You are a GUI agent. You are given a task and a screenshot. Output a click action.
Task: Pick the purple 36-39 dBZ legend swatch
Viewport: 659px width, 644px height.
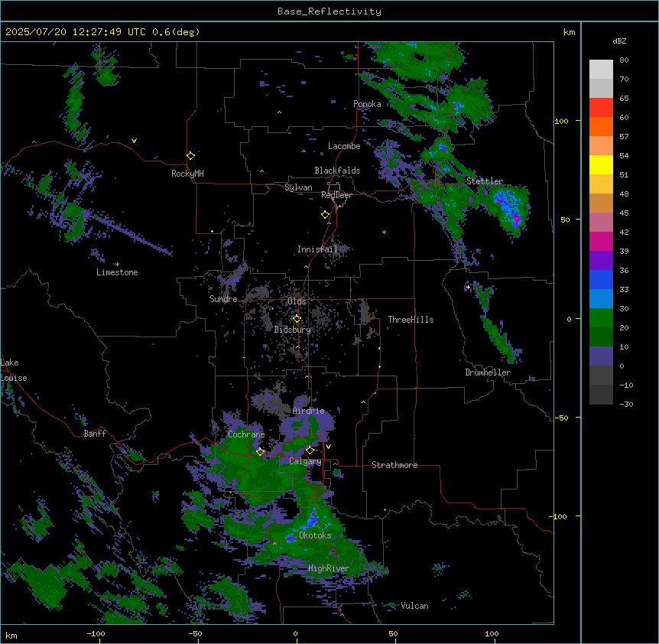(x=601, y=261)
